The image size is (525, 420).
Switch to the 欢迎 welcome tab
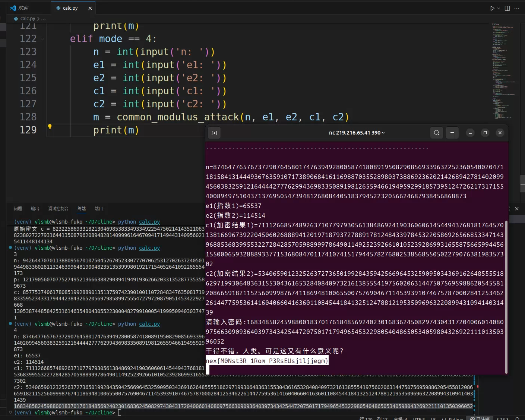click(23, 8)
